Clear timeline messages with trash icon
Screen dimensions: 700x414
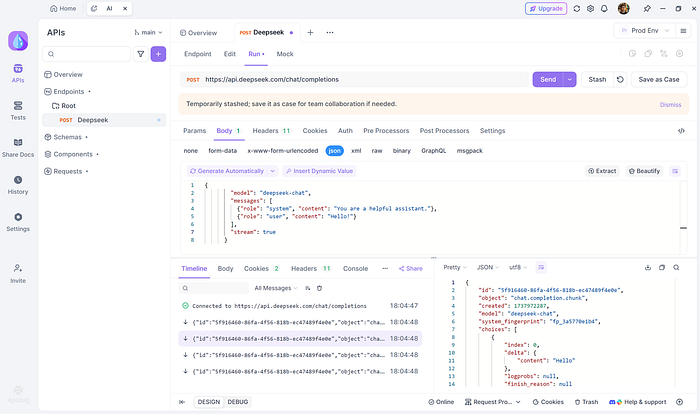pyautogui.click(x=319, y=288)
